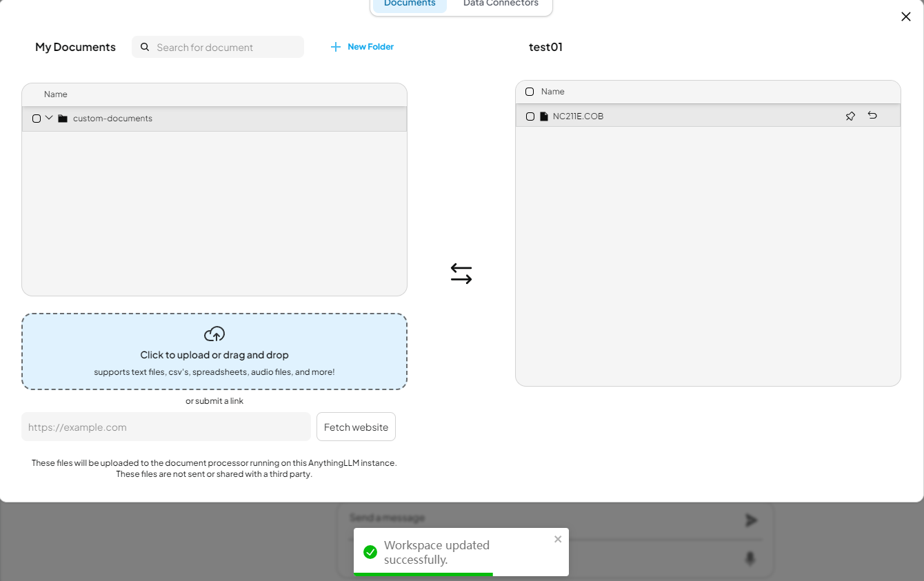Click the send message arrow in chat
924x581 pixels.
click(x=752, y=520)
